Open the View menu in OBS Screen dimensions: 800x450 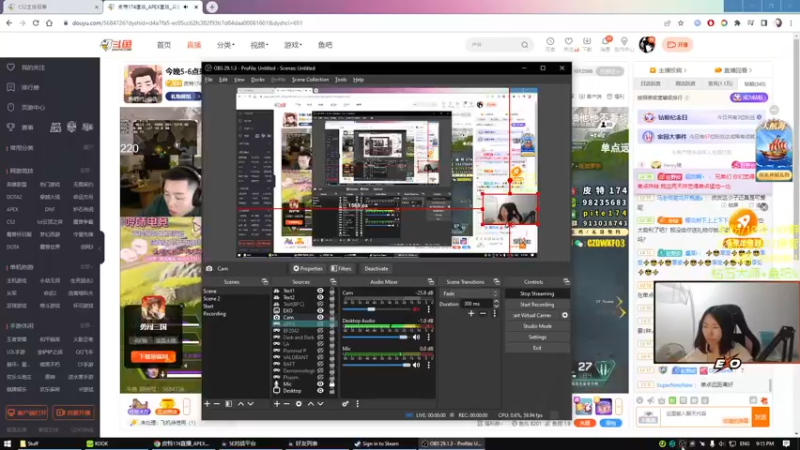[239, 80]
